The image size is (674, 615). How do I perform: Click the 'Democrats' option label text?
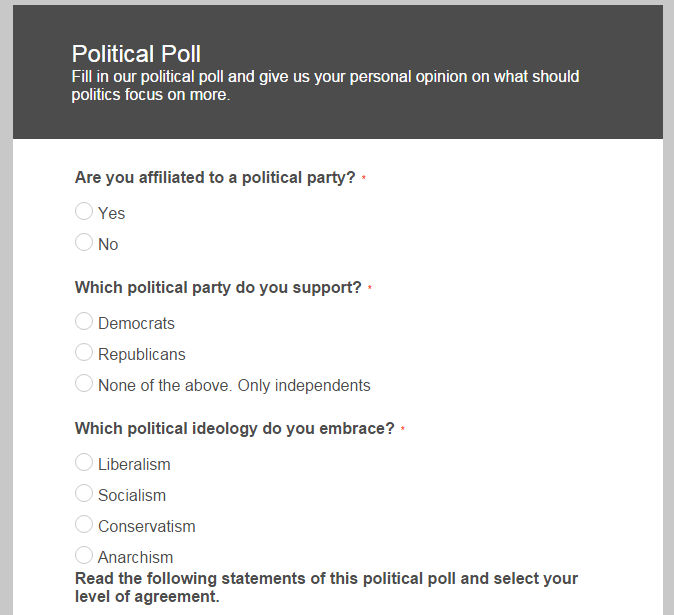136,323
